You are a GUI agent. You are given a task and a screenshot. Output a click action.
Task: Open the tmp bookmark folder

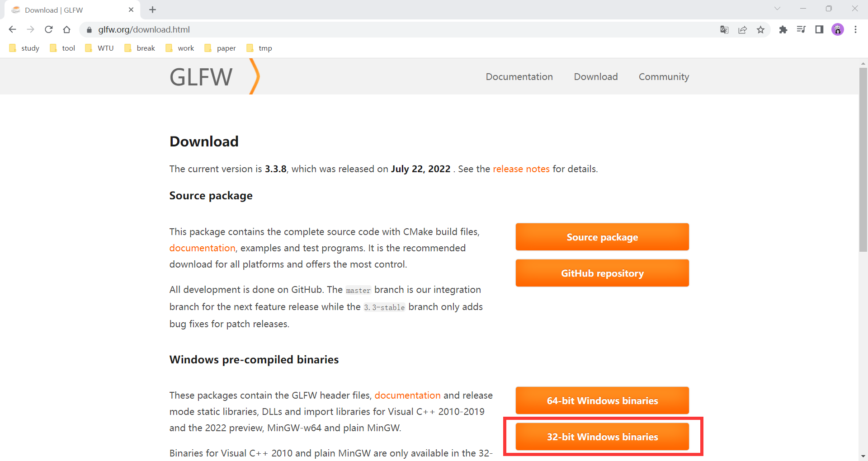point(259,48)
